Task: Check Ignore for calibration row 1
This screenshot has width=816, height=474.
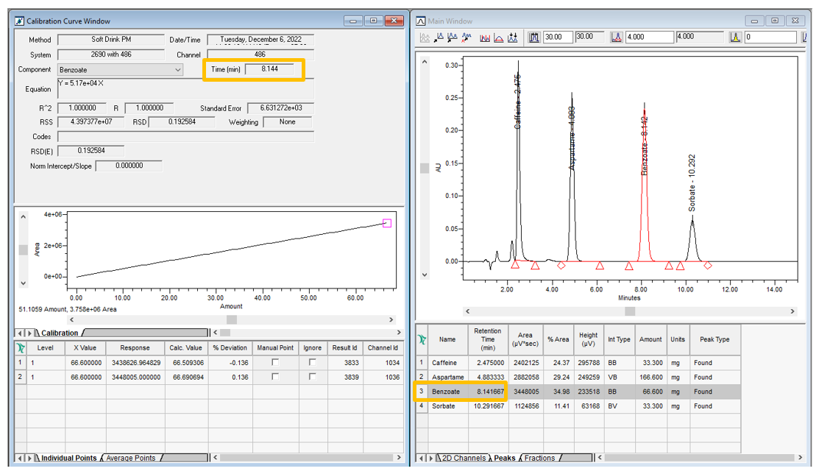Action: click(312, 362)
